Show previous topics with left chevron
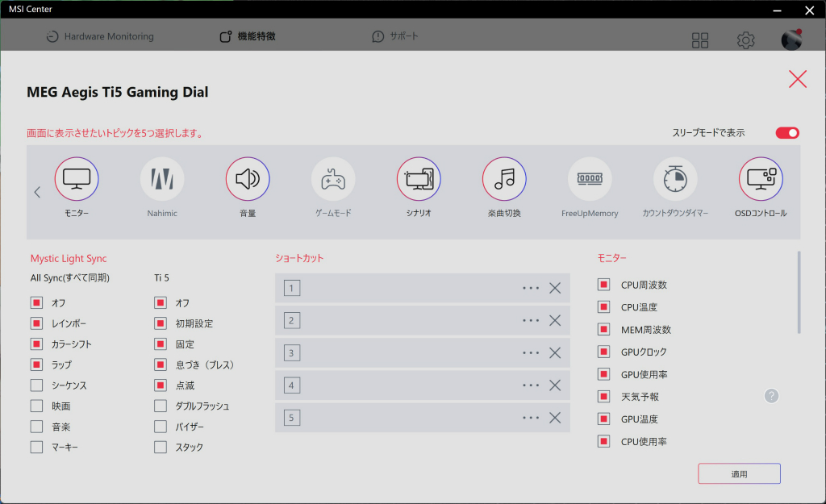 [x=37, y=192]
